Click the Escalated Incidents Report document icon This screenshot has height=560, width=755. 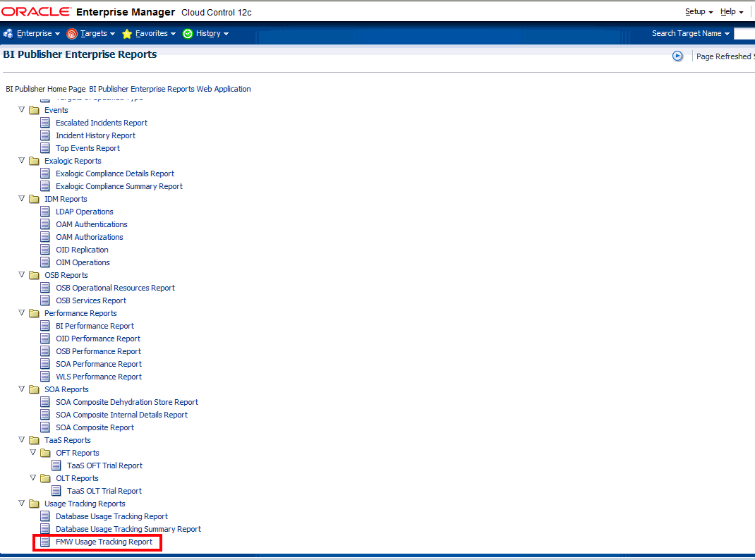(x=44, y=123)
